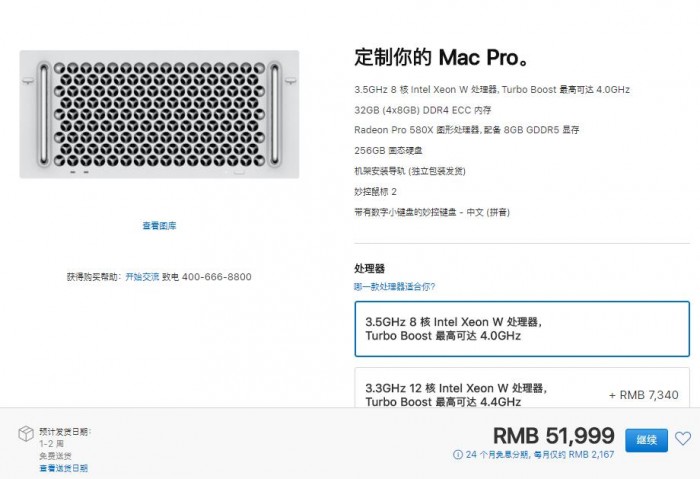Open the 查看图库 gallery link

(159, 226)
